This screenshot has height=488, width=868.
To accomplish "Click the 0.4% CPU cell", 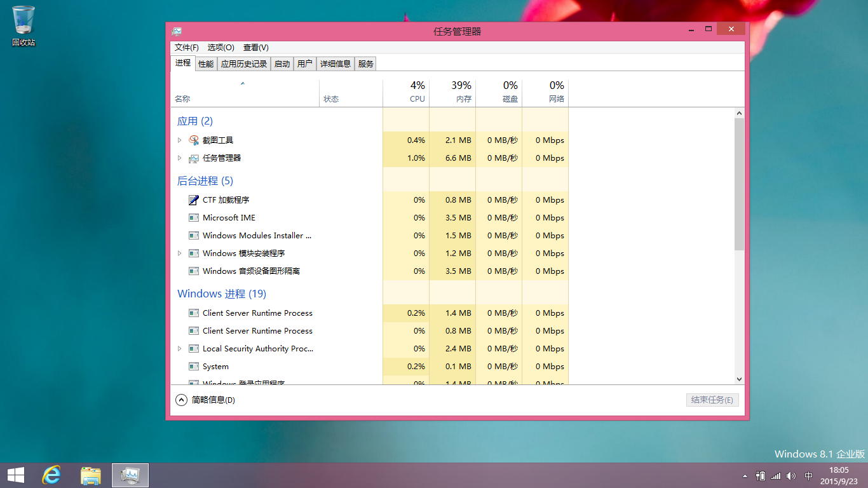I will click(406, 140).
